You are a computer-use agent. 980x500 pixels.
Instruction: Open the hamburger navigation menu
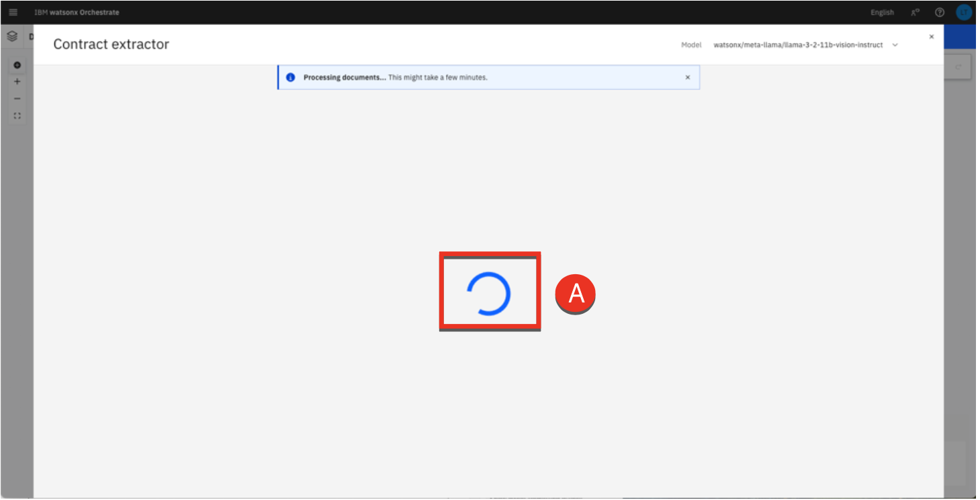click(x=13, y=12)
